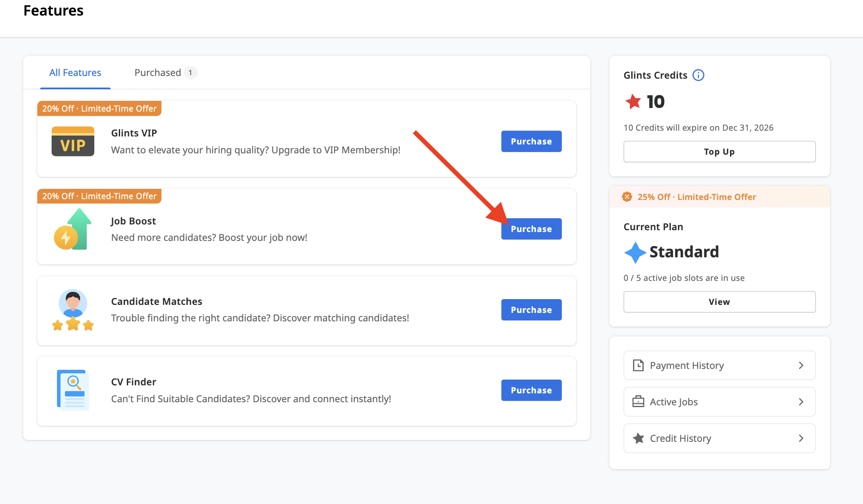Screen dimensions: 863x504
Task: Purchase the Job Boost feature
Action: click(x=531, y=229)
